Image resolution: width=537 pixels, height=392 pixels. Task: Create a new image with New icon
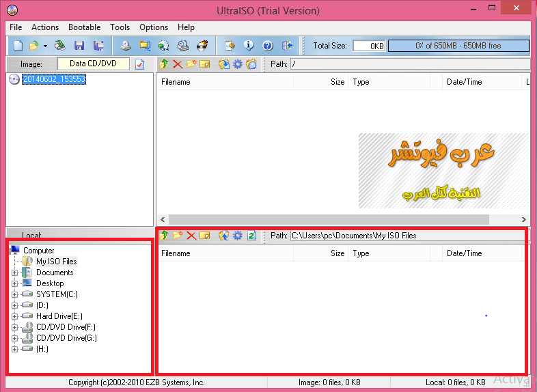pos(18,46)
